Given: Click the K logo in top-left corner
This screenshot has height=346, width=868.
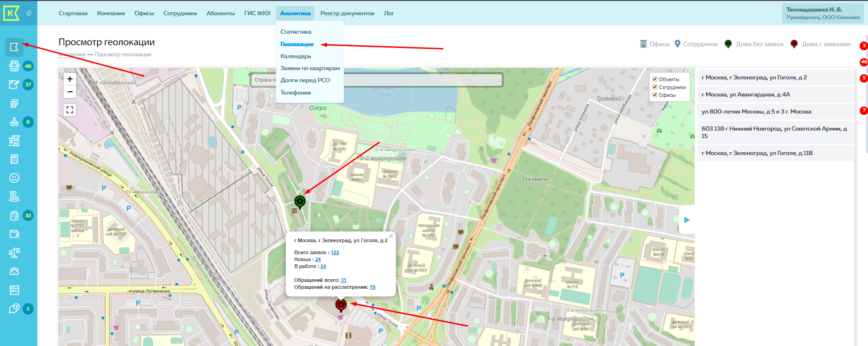Looking at the screenshot, I should click(11, 13).
